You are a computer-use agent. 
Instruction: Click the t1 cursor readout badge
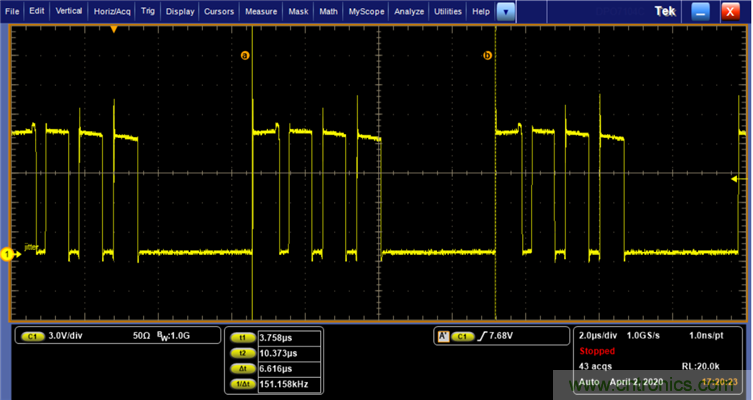click(241, 338)
